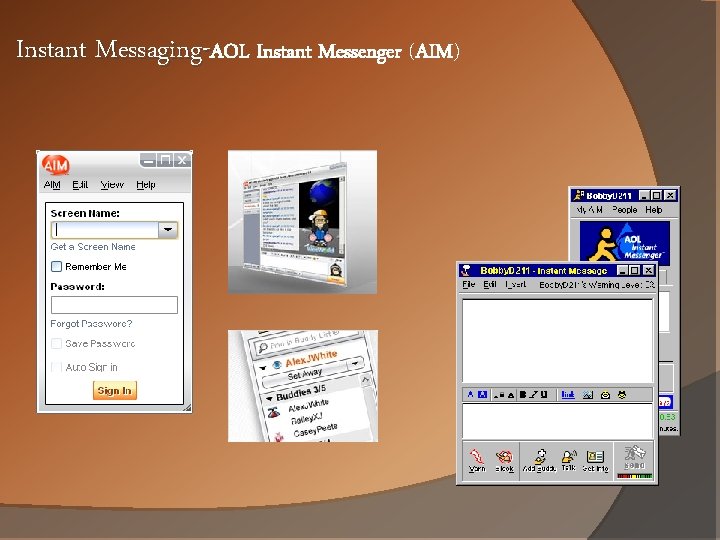Click the message compose text area
Image resolution: width=720 pixels, height=540 pixels.
(557, 421)
